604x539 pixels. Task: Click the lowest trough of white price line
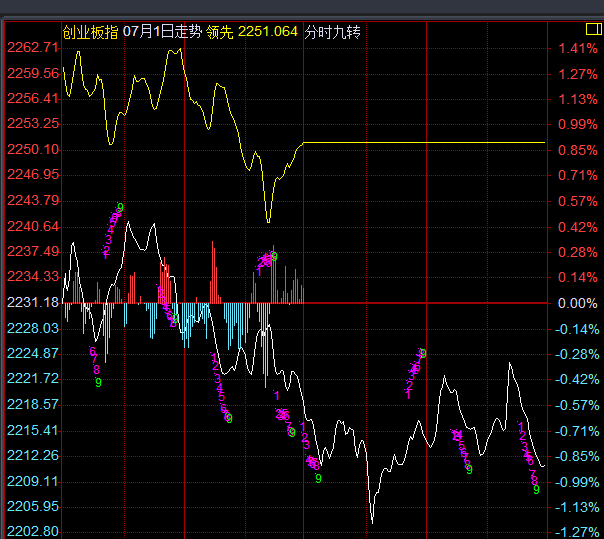[372, 521]
